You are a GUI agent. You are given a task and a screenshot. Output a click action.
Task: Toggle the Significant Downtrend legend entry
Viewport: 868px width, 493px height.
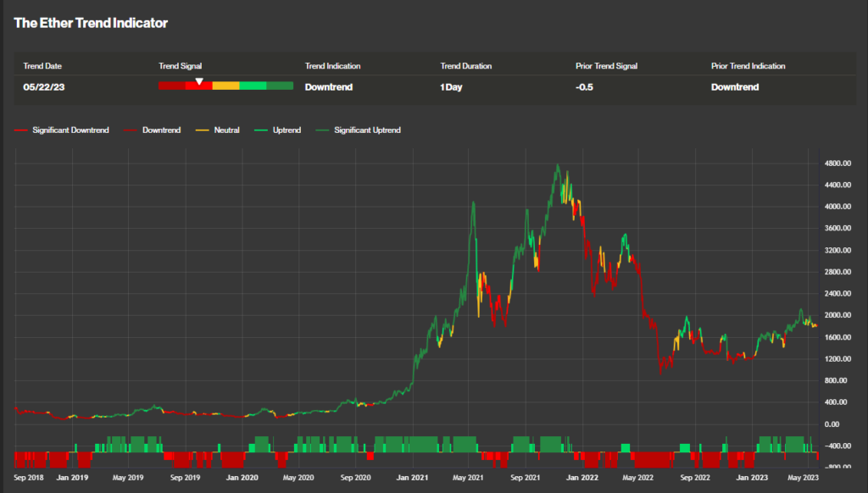click(62, 130)
